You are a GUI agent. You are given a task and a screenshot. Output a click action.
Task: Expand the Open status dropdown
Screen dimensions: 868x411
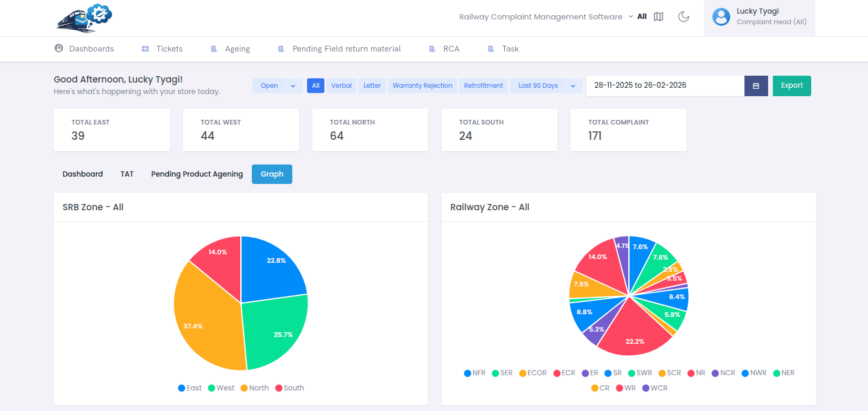(293, 86)
